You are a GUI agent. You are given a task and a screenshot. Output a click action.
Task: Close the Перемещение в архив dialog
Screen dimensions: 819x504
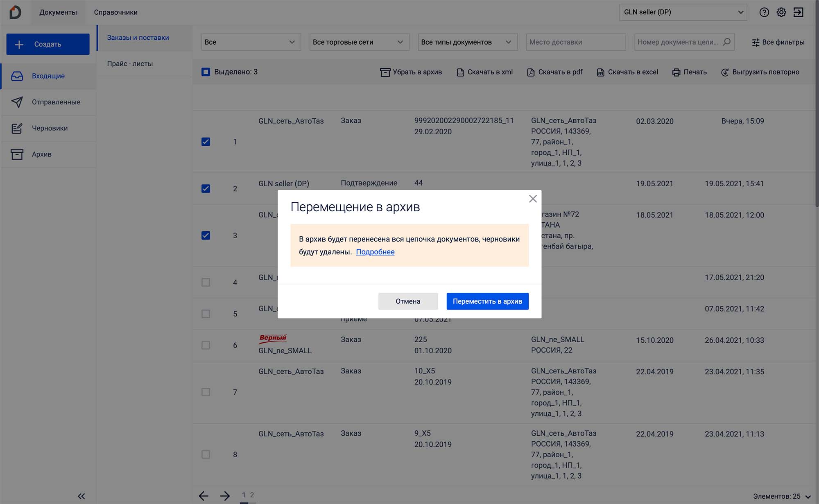(533, 199)
